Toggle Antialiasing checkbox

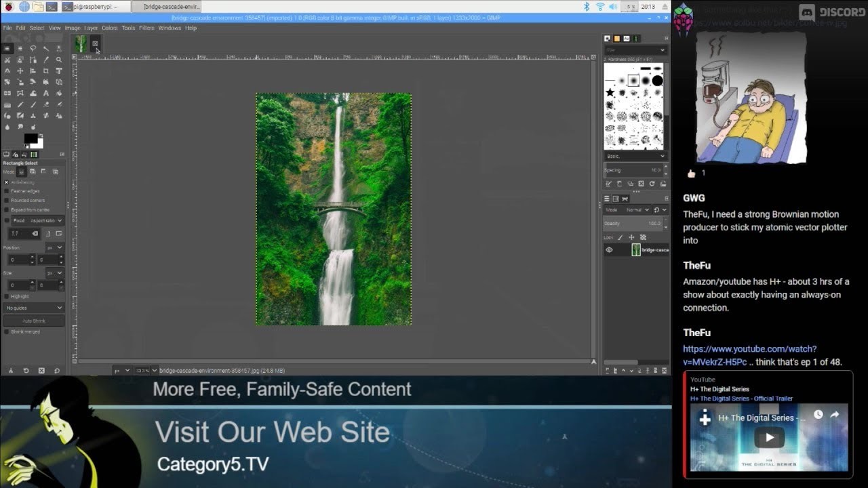(x=7, y=182)
